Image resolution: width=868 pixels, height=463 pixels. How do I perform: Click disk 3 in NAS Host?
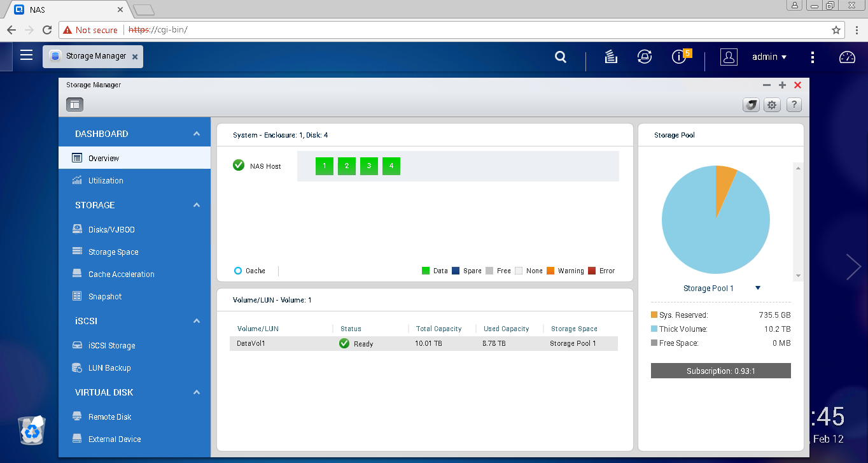(369, 166)
